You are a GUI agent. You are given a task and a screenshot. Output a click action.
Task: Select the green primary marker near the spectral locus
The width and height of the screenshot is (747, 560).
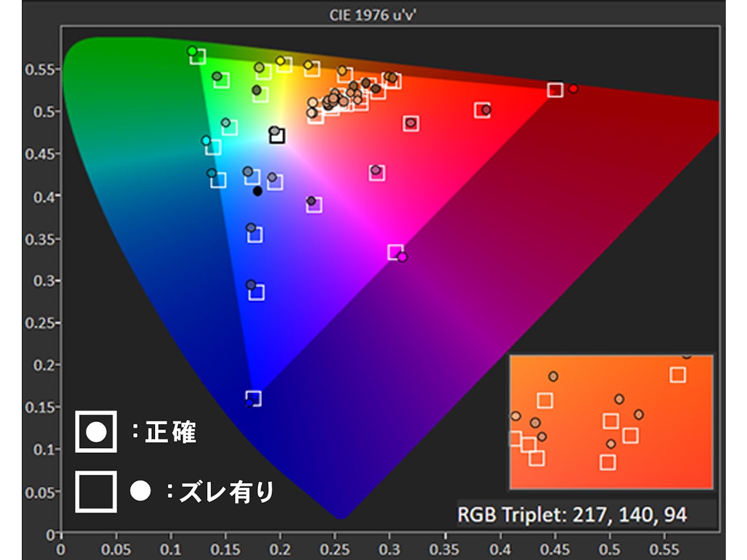(194, 52)
